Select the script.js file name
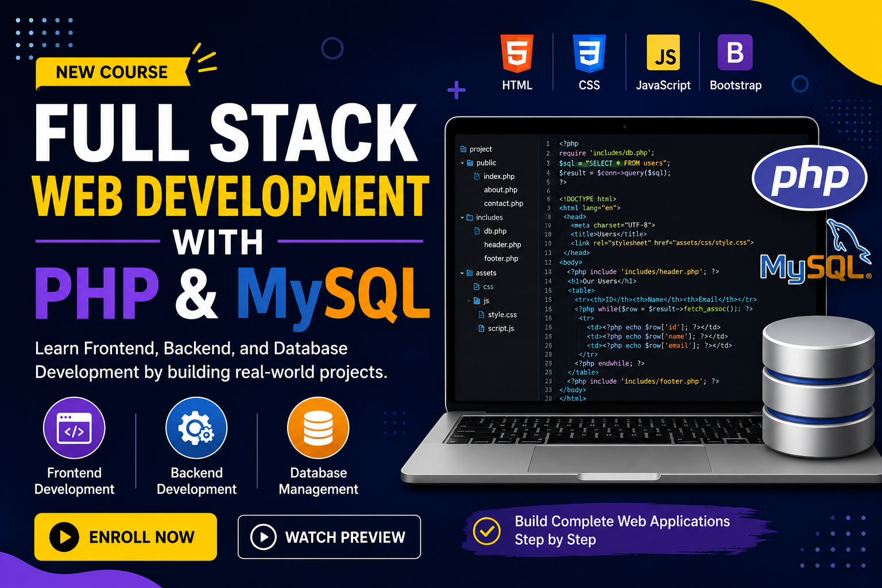Viewport: 882px width, 588px height. pyautogui.click(x=501, y=328)
